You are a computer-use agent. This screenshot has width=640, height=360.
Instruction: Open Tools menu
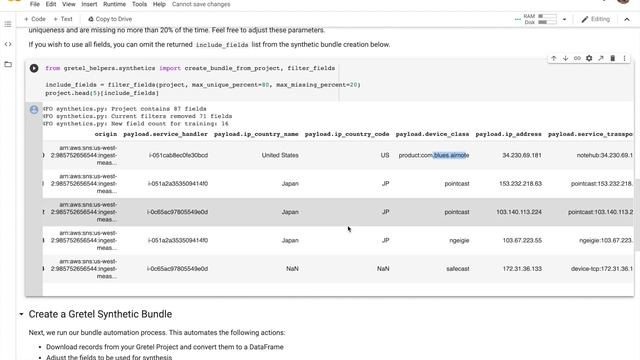139,4
